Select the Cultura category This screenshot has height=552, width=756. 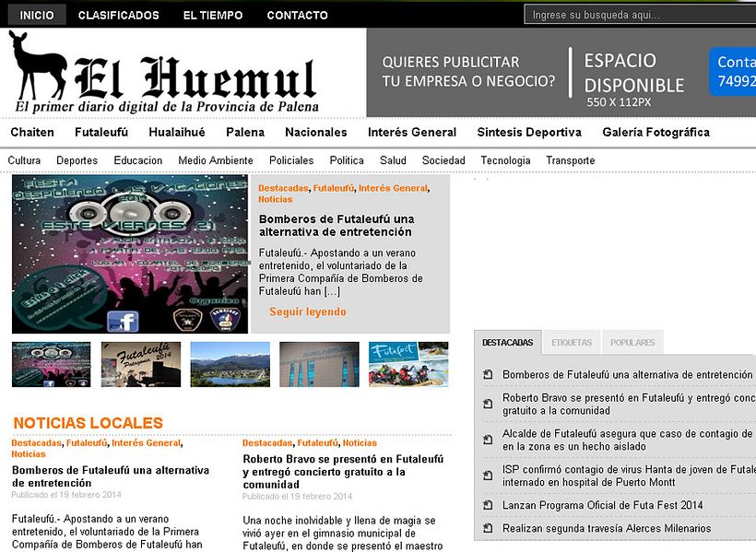[24, 160]
